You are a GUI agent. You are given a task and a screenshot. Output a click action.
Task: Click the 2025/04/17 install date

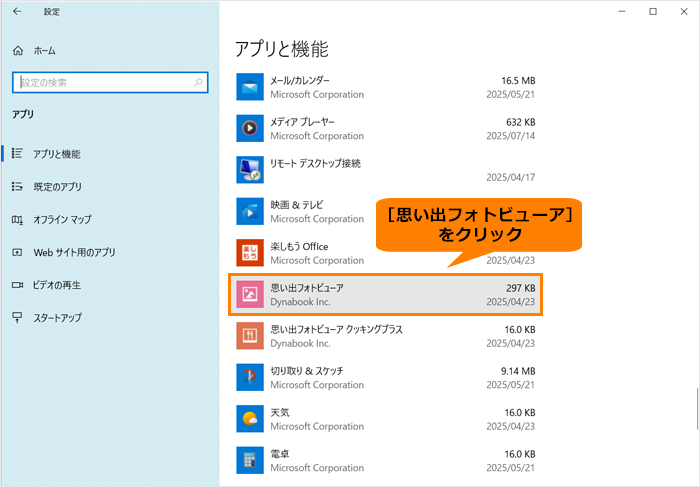(x=511, y=178)
